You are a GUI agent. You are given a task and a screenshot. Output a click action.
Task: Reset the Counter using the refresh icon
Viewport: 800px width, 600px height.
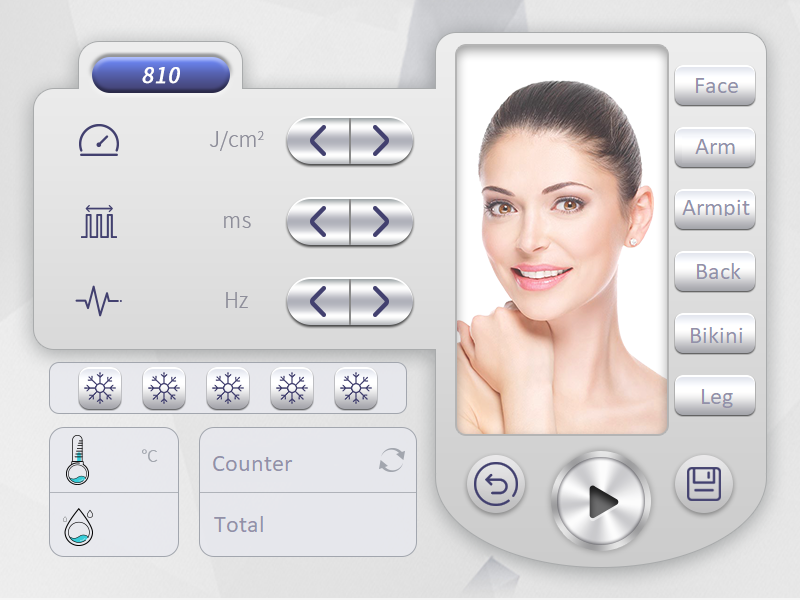392,460
